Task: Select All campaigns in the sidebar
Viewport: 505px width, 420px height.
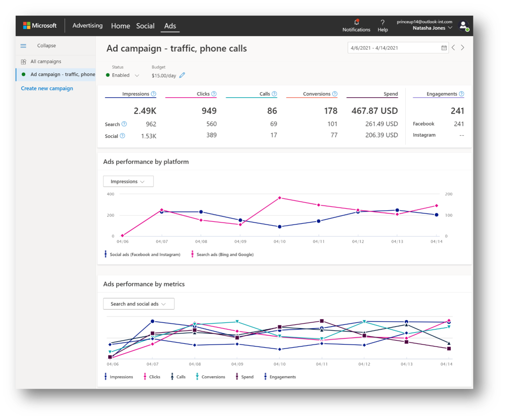Action: tap(46, 61)
